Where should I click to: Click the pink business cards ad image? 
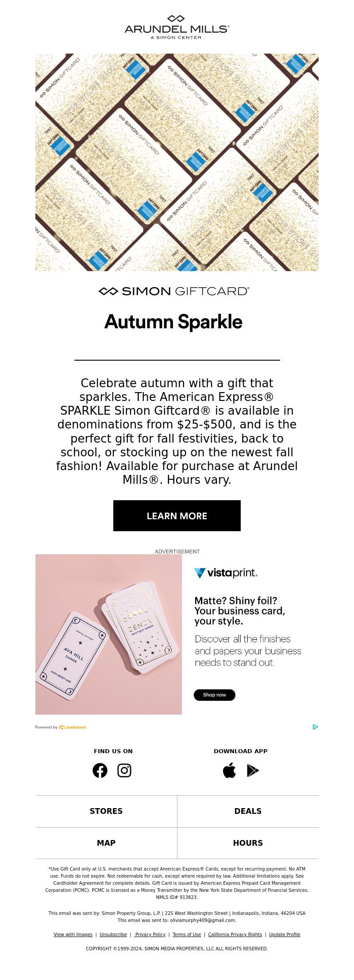tap(108, 634)
